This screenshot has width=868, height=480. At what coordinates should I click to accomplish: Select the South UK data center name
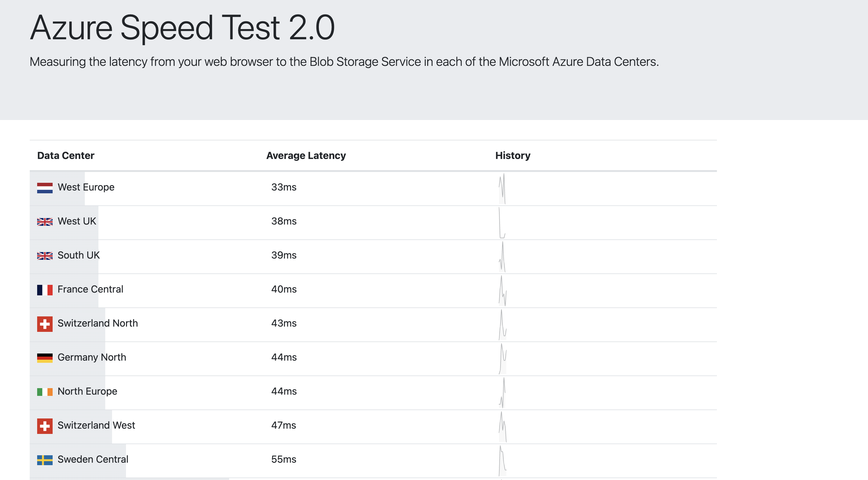coord(79,255)
